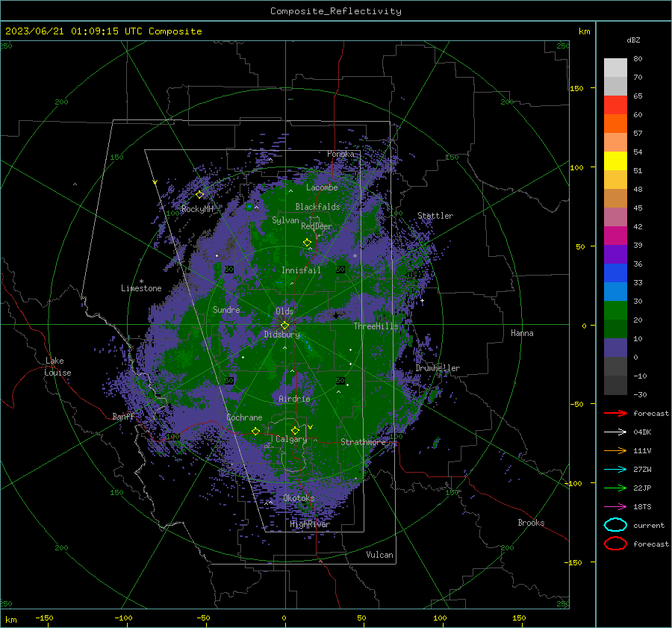Click the white cross marker south of Stettler
672x628 pixels.
click(x=422, y=300)
